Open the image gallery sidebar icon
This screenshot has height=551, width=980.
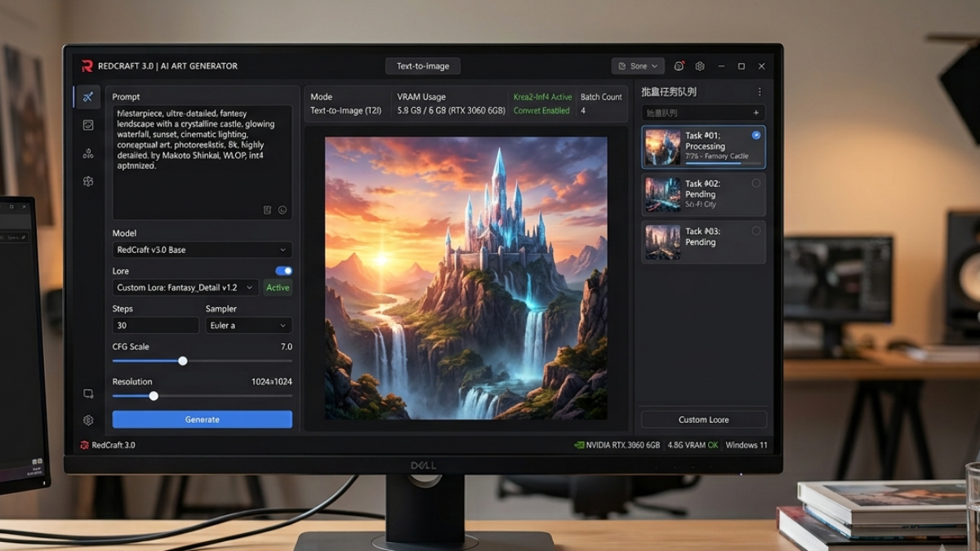tap(88, 125)
